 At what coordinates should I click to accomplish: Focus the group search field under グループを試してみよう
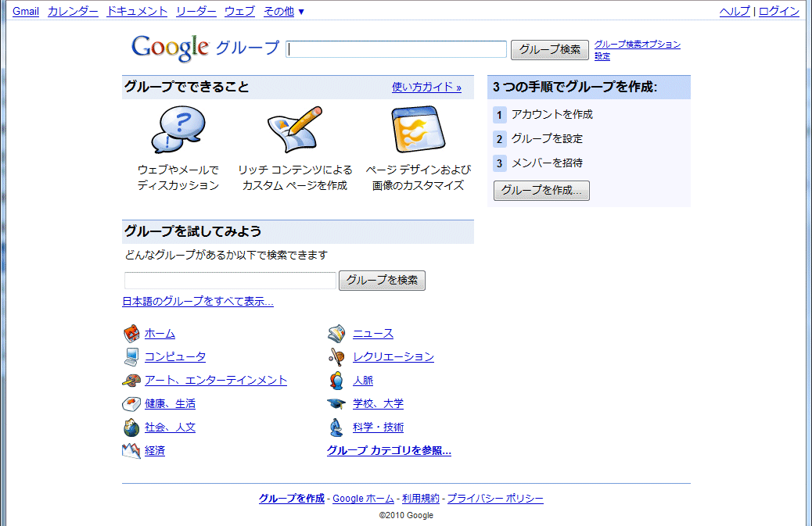pos(230,281)
